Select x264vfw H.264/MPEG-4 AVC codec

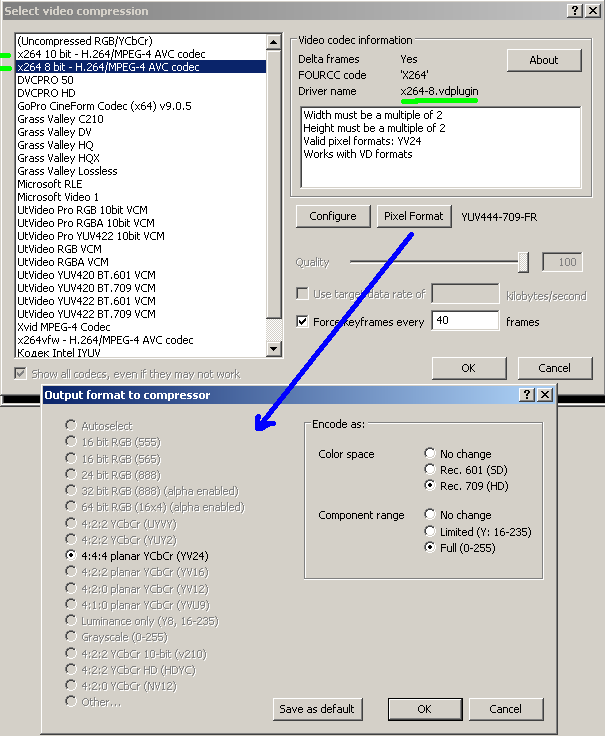coord(141,340)
